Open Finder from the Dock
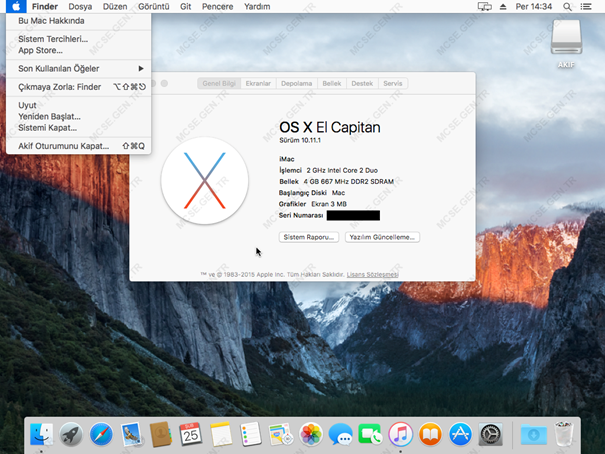605x454 pixels. pos(42,434)
